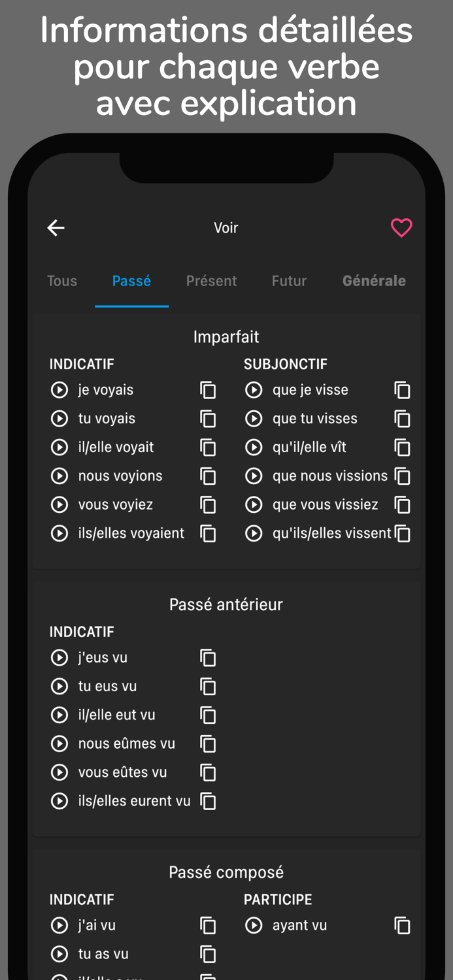Play audio for "qu'il/elle vît"

tap(254, 448)
